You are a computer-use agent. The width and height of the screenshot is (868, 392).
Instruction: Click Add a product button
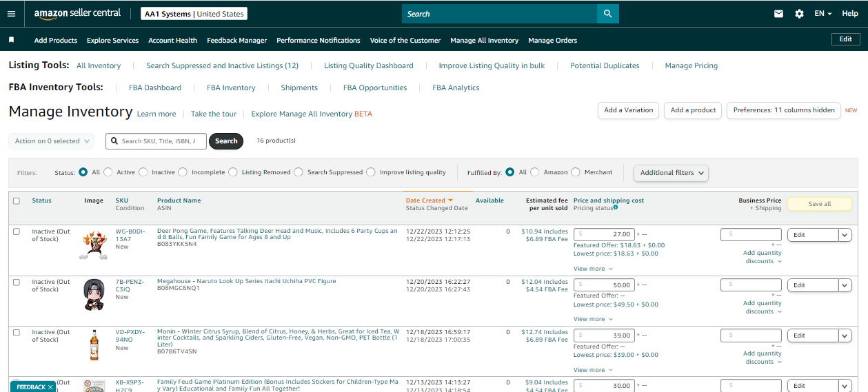(x=694, y=110)
